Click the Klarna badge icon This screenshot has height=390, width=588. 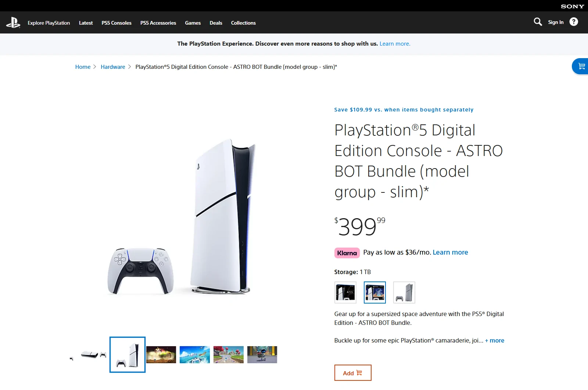point(347,253)
